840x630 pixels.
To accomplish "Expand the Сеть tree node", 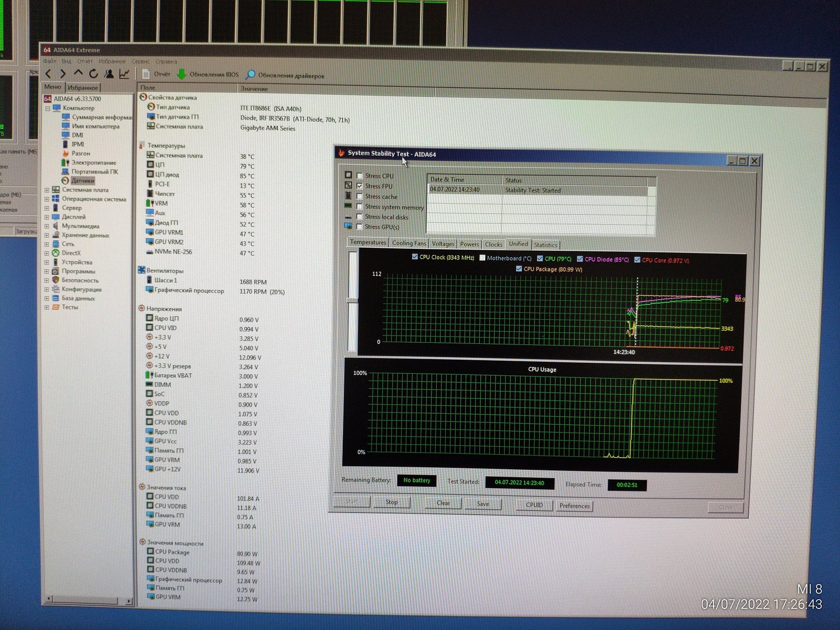I will (x=47, y=244).
